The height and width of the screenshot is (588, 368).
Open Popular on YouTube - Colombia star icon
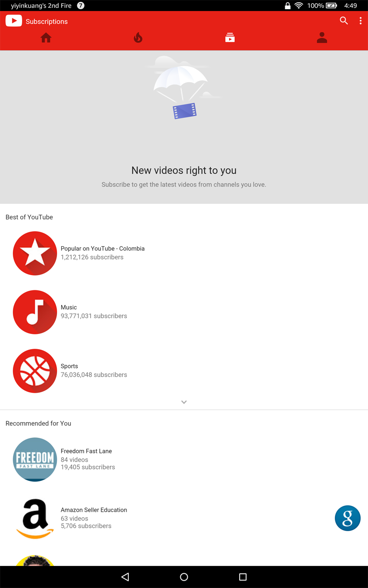click(35, 254)
